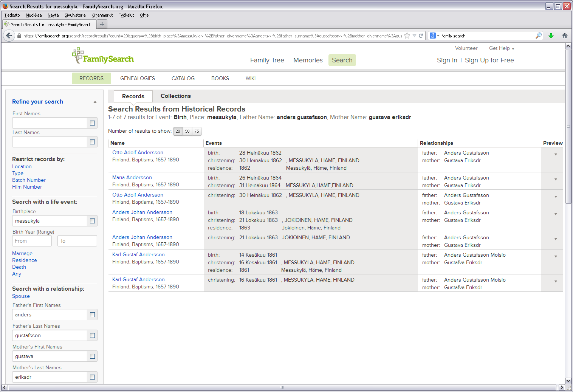Click the search magnifier in the search box
Viewport: 573px width, 392px height.
[x=539, y=36]
